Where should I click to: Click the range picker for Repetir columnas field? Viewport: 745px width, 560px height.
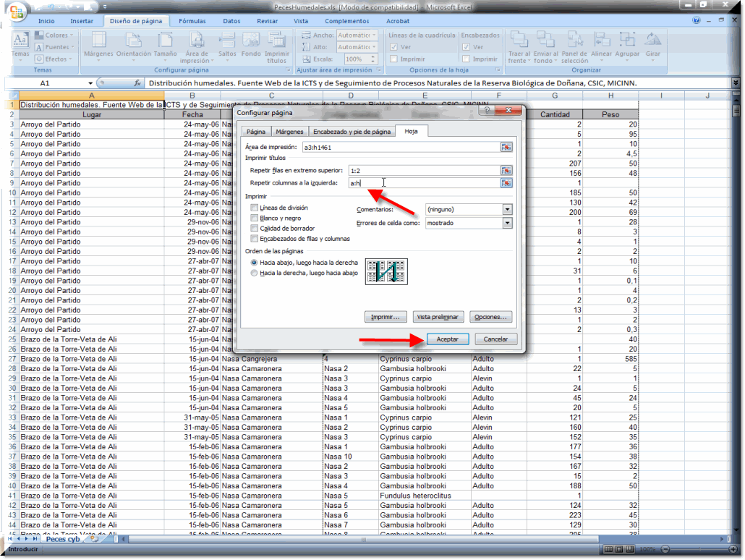(x=506, y=184)
